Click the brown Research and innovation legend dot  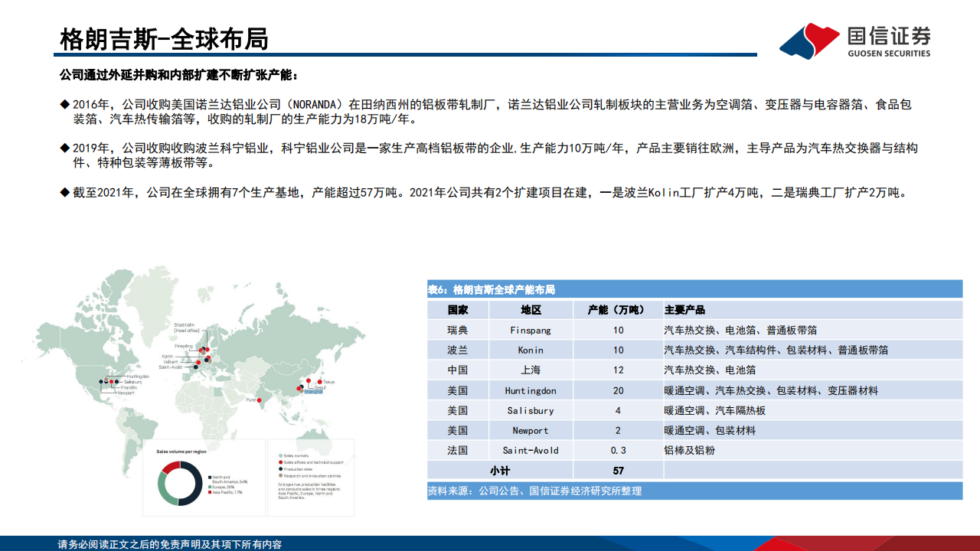(x=280, y=476)
